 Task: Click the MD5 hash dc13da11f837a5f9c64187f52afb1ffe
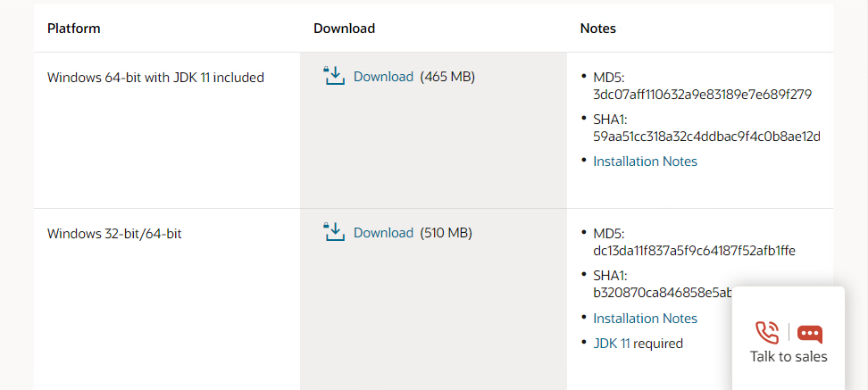694,251
